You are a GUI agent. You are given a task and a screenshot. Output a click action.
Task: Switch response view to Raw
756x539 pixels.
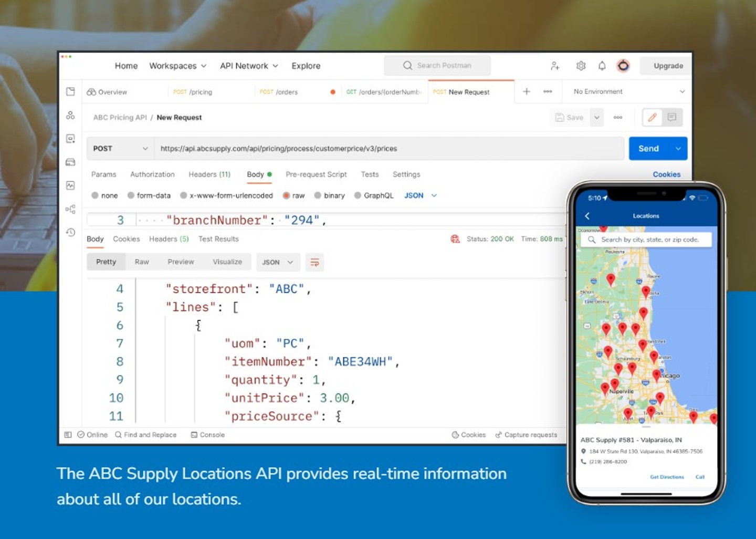(142, 262)
